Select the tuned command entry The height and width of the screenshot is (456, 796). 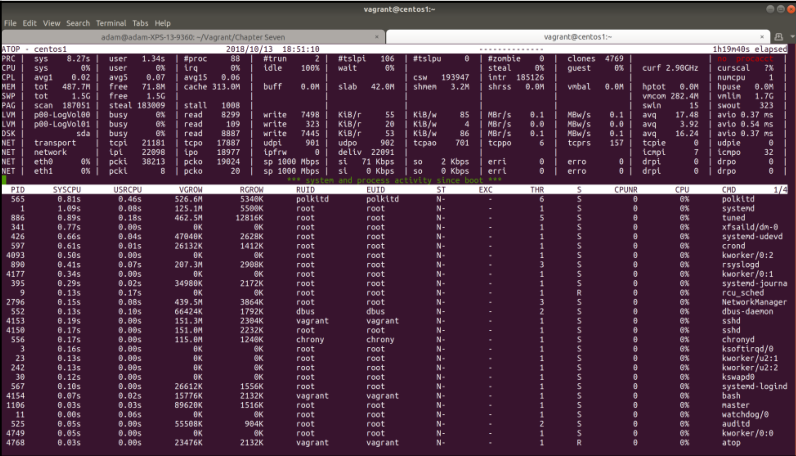tap(734, 218)
